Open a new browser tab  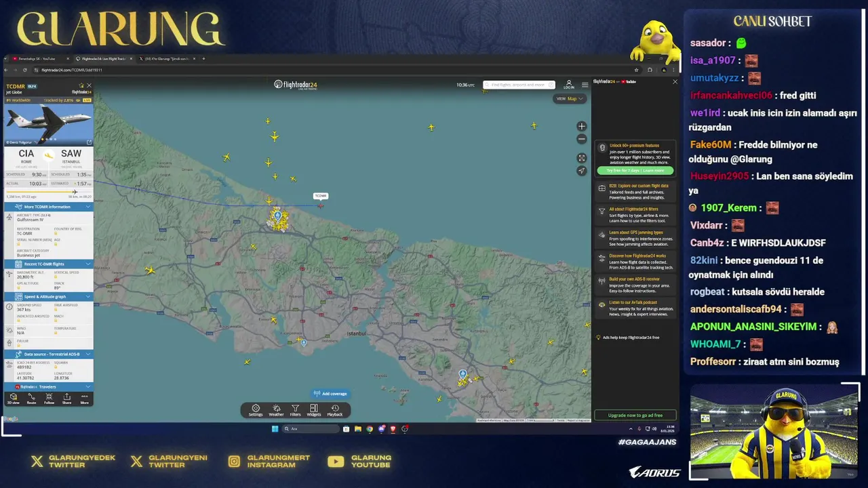tap(203, 59)
